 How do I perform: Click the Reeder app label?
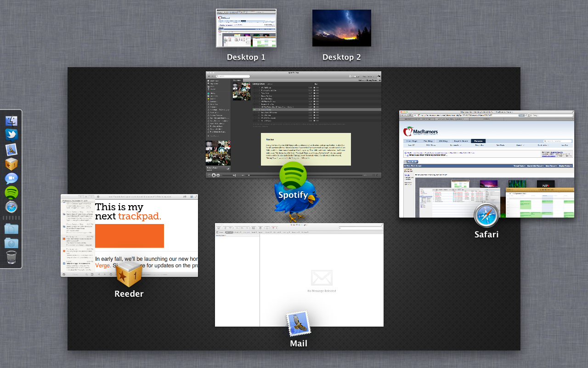[x=129, y=294]
